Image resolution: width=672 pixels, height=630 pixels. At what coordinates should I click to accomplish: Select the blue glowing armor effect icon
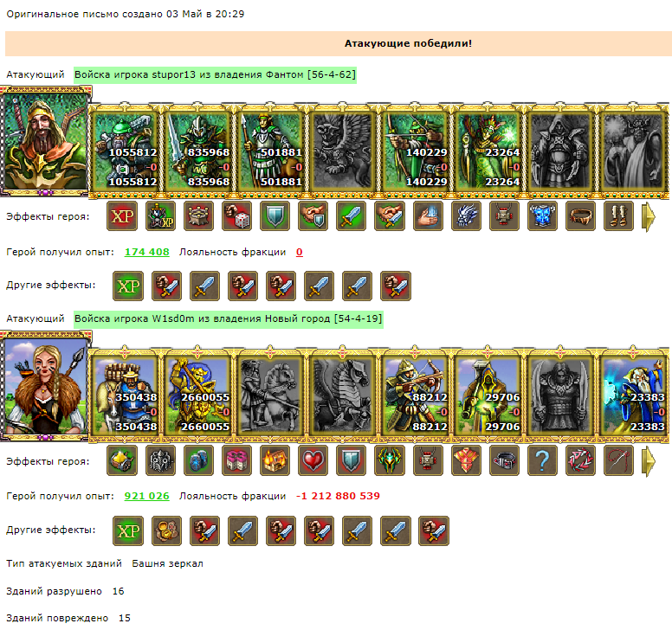coord(542,216)
